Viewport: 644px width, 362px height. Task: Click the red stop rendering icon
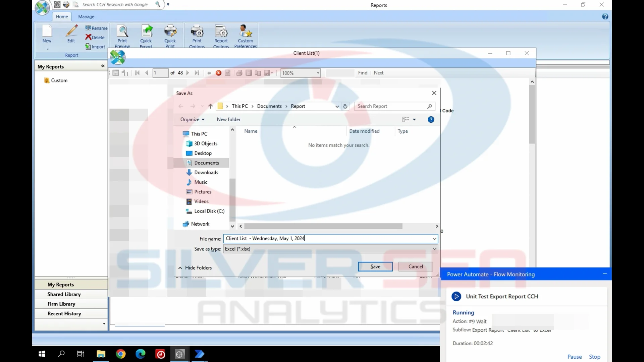(218, 73)
